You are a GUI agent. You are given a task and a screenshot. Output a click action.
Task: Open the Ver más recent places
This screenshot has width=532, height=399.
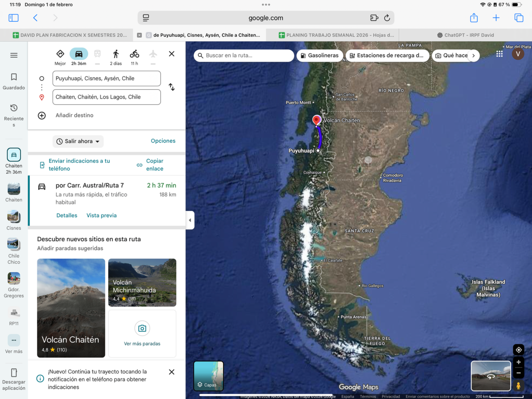(14, 344)
